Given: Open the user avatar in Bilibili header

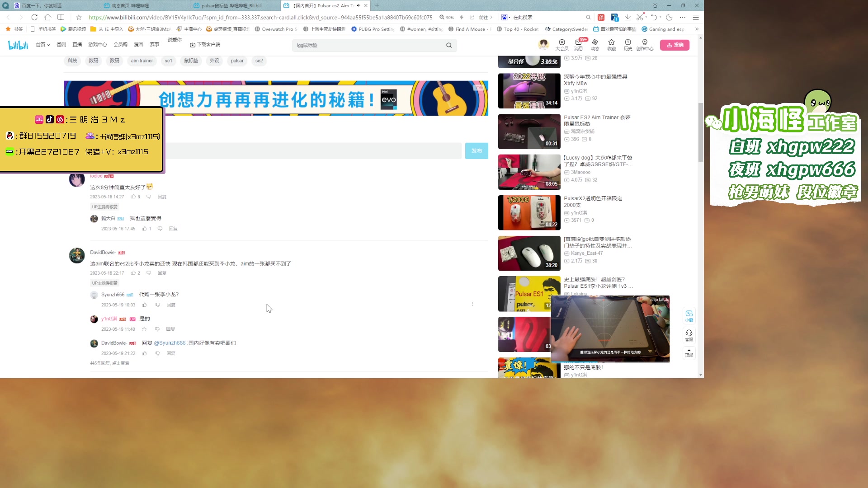Looking at the screenshot, I should click(x=543, y=44).
